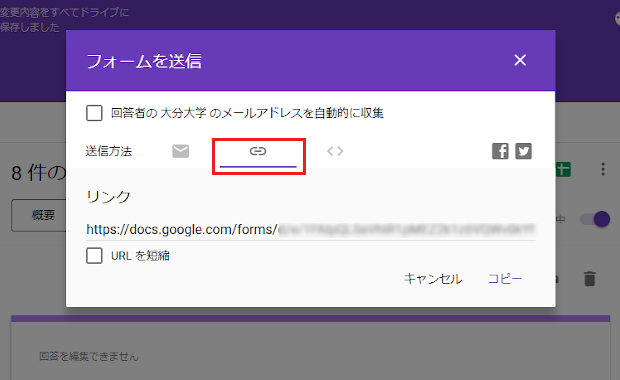Close the フォームを送信 dialog
Image resolution: width=620 pixels, height=380 pixels.
click(x=520, y=60)
